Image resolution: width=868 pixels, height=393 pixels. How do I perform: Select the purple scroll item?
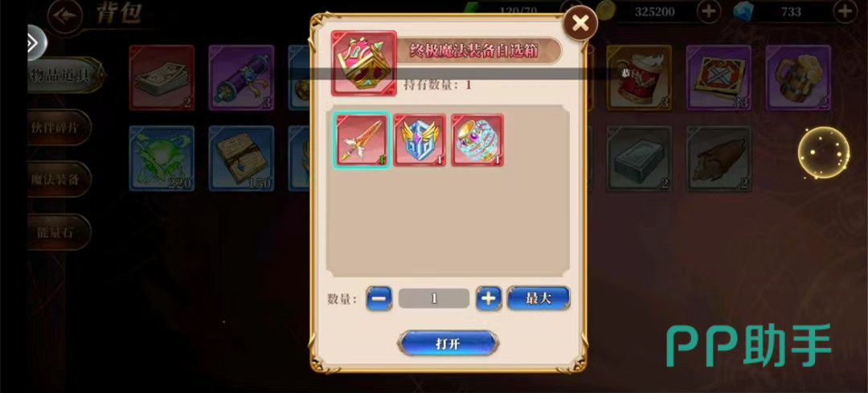(x=241, y=78)
